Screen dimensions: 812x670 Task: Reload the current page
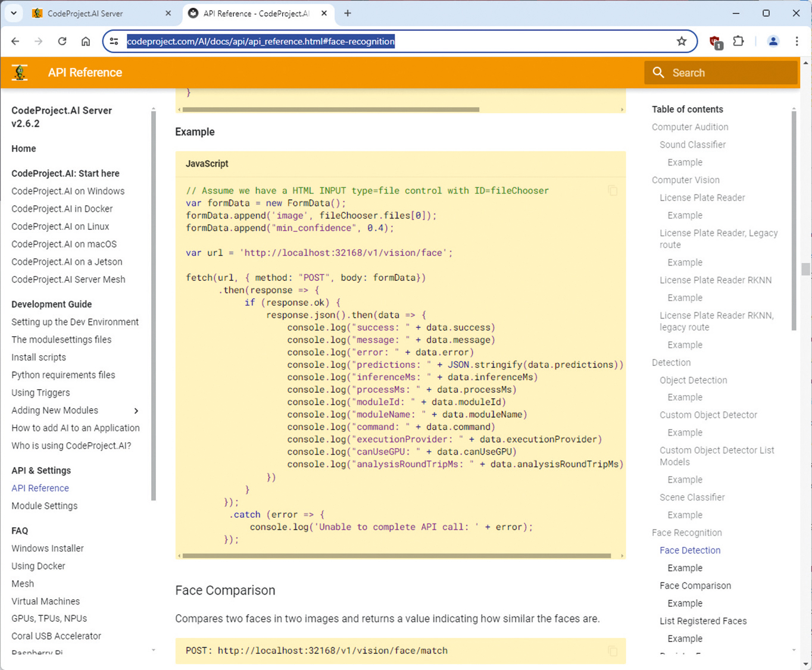tap(62, 42)
